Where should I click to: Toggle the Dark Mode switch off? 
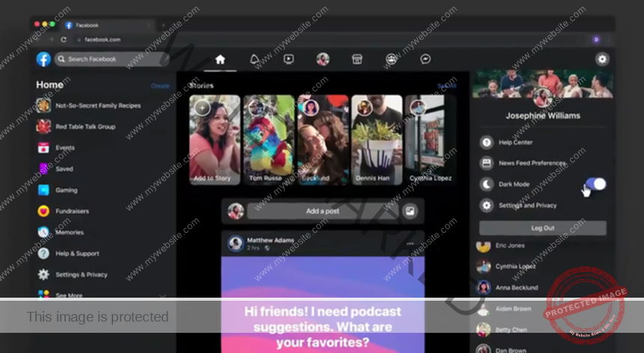click(596, 184)
